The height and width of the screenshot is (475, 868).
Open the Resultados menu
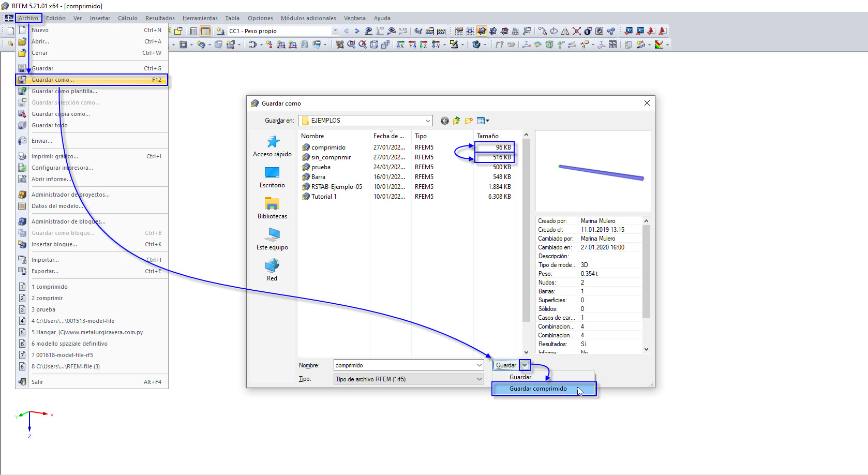160,18
